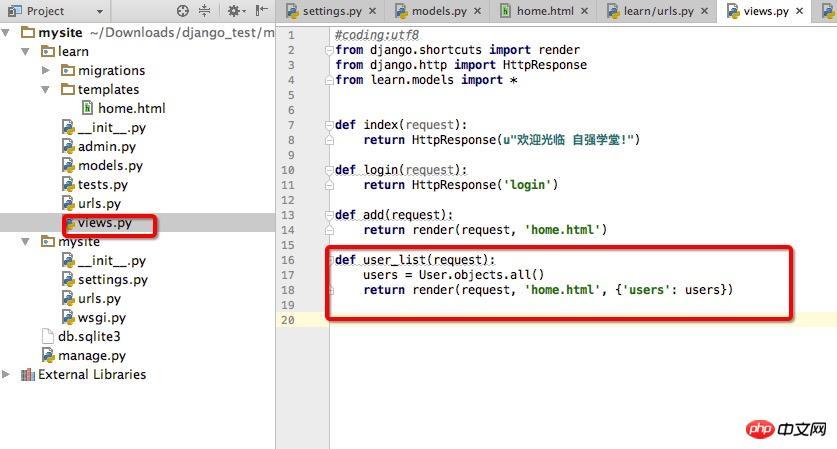837x449 pixels.
Task: Switch to the home.html tab
Action: click(545, 11)
